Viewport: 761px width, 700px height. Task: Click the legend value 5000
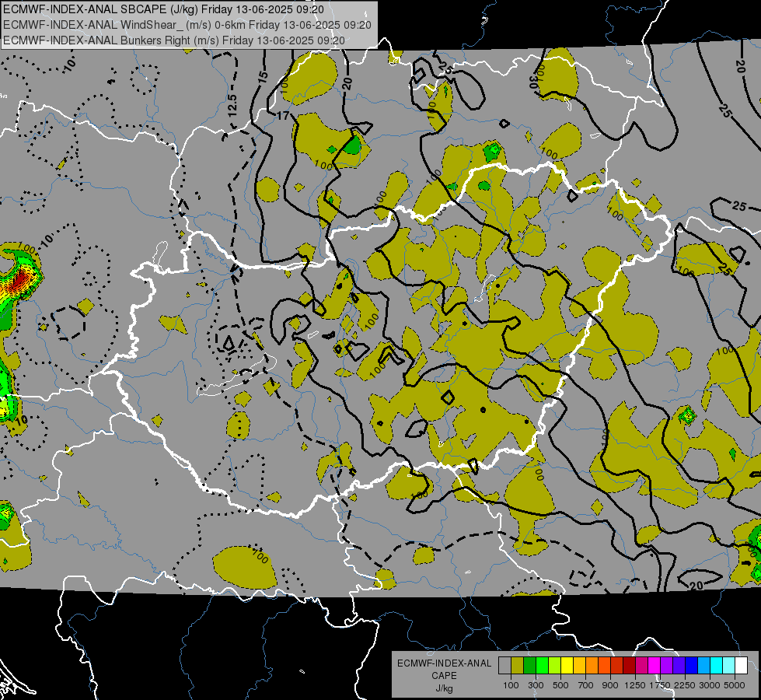[x=735, y=685]
